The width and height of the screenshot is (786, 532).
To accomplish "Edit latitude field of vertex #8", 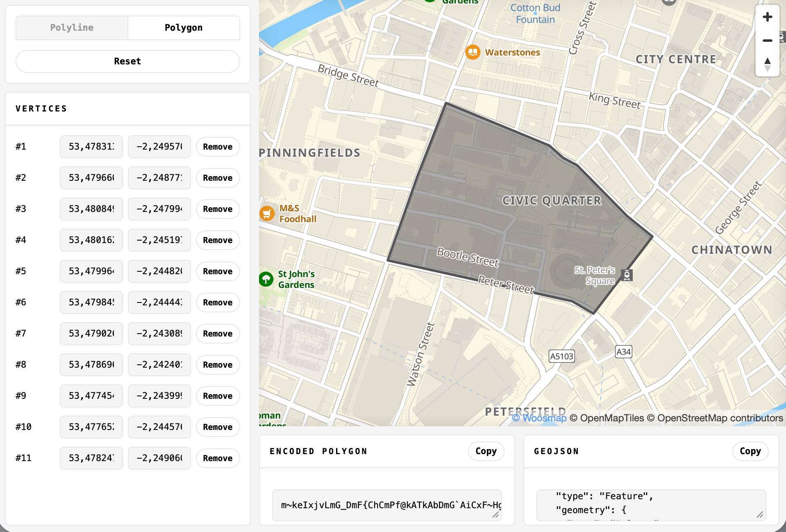I will tap(91, 365).
